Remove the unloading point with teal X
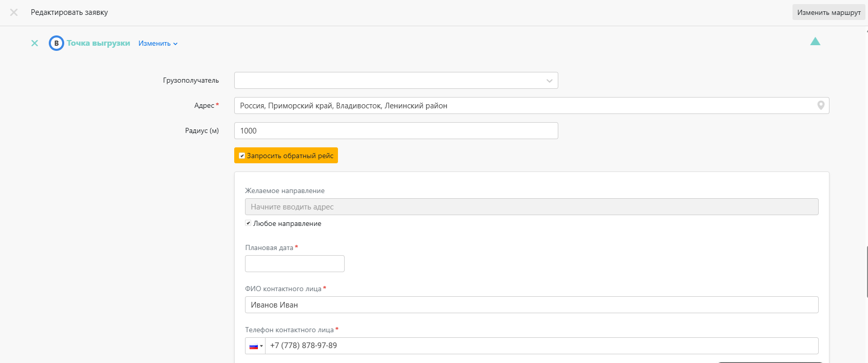 34,43
